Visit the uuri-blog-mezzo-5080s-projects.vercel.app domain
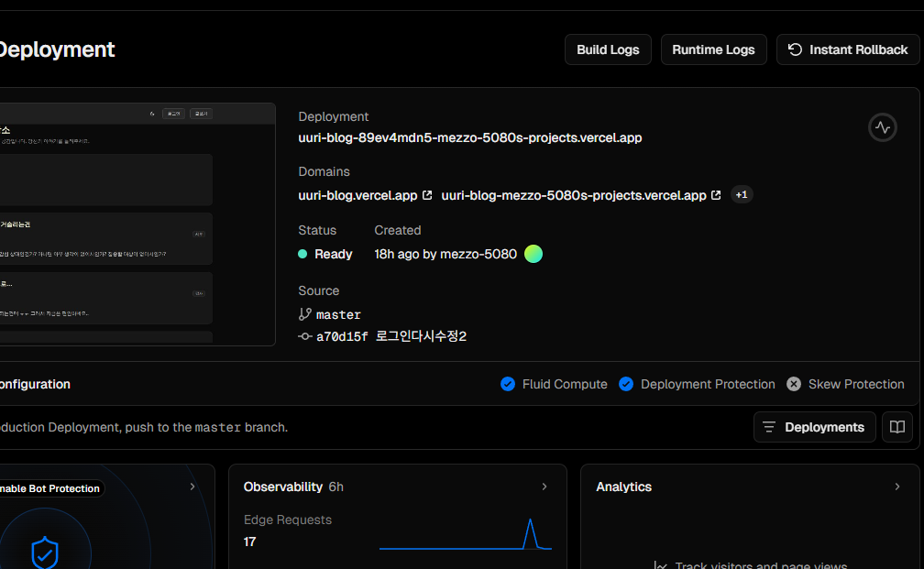924x569 pixels. [x=574, y=195]
